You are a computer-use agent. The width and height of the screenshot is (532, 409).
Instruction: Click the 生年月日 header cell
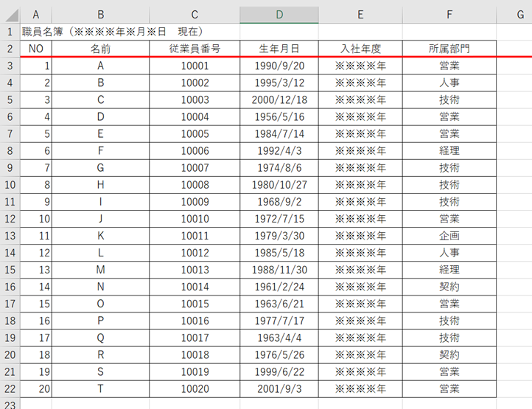coord(279,49)
